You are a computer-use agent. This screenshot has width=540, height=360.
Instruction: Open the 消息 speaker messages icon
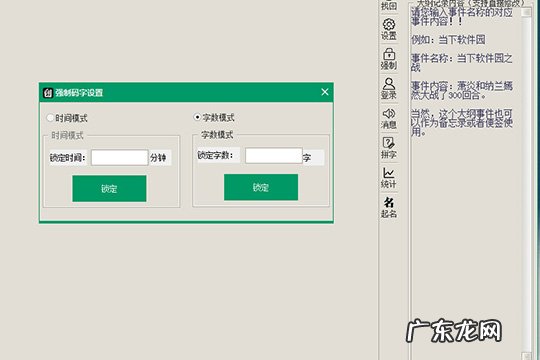click(389, 118)
